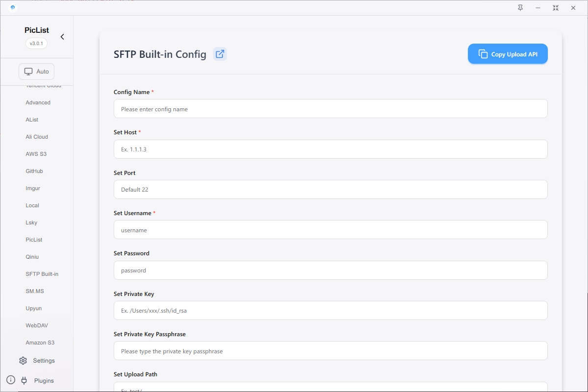588x392 pixels.
Task: Click the Set Port field
Action: [x=331, y=189]
